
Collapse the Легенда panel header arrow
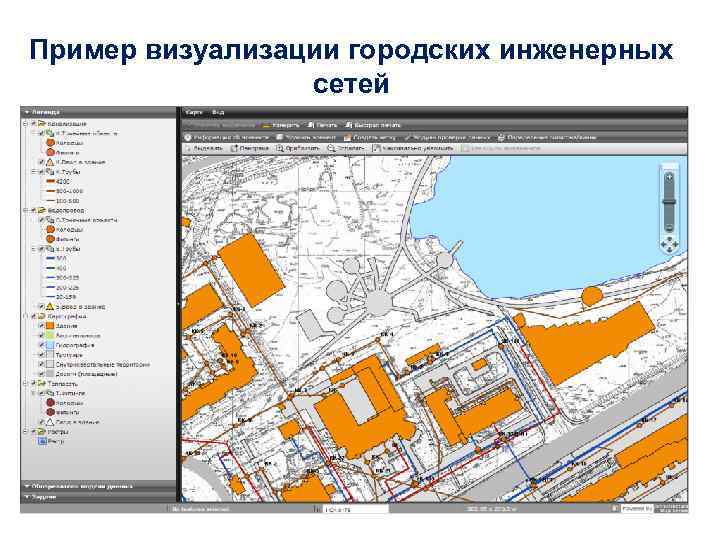coord(27,112)
